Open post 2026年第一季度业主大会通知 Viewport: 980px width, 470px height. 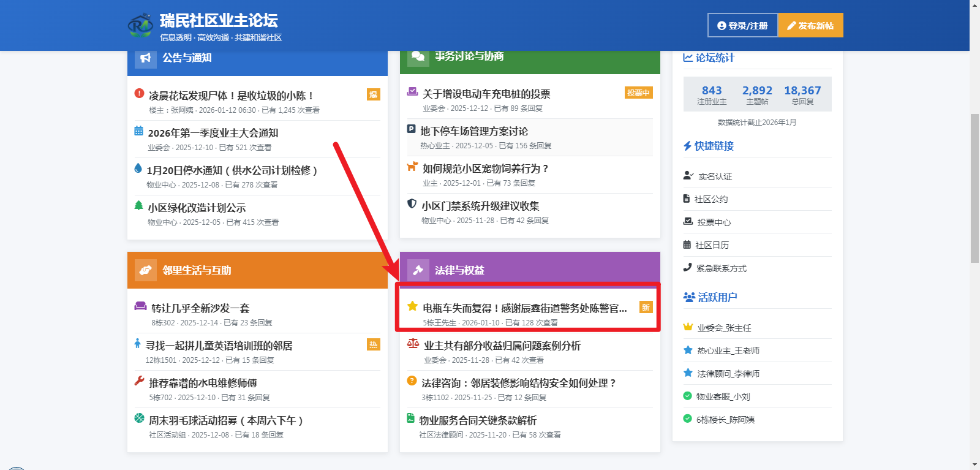click(213, 133)
